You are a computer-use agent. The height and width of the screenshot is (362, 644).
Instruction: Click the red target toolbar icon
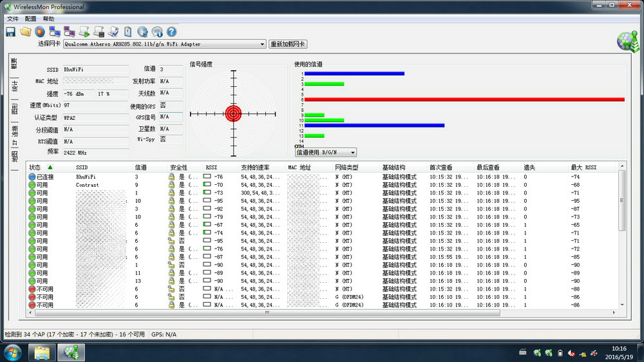pyautogui.click(x=40, y=32)
